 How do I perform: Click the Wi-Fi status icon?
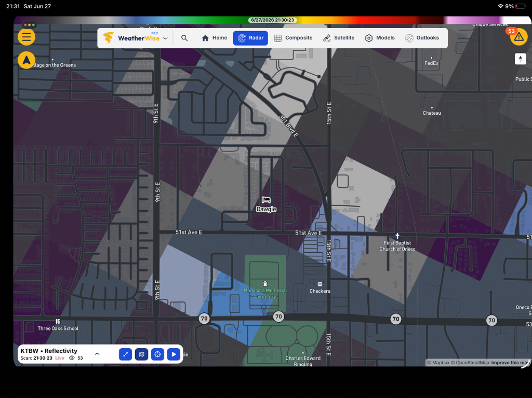coord(500,6)
